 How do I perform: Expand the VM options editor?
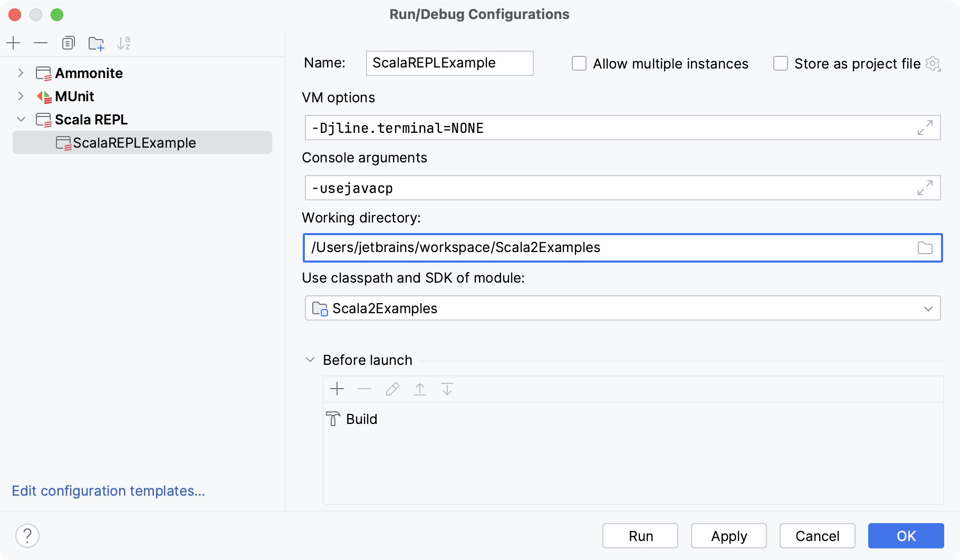[x=925, y=128]
